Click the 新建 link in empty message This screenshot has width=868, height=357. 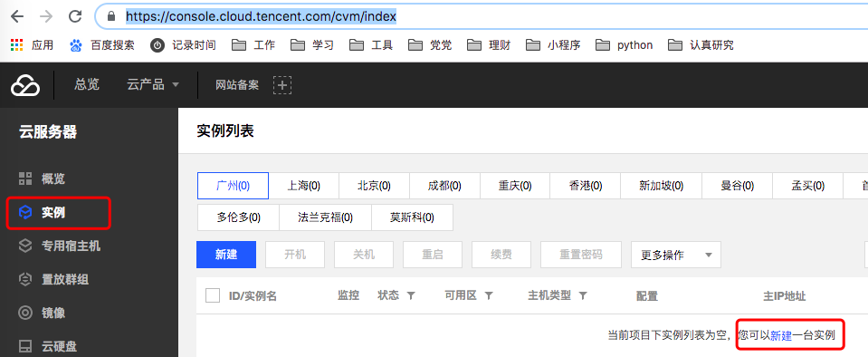781,335
